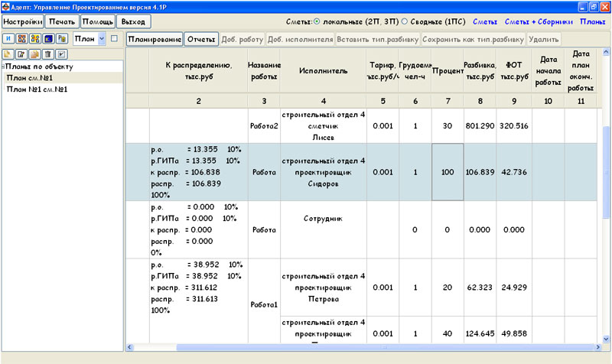Tick the checkbox beside the План dropdown
612x364 pixels.
[114, 38]
